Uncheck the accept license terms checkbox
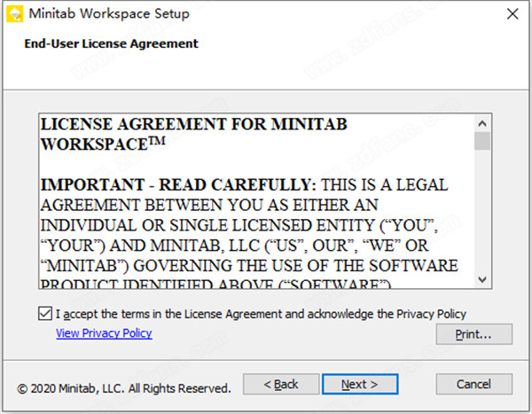 coord(45,314)
